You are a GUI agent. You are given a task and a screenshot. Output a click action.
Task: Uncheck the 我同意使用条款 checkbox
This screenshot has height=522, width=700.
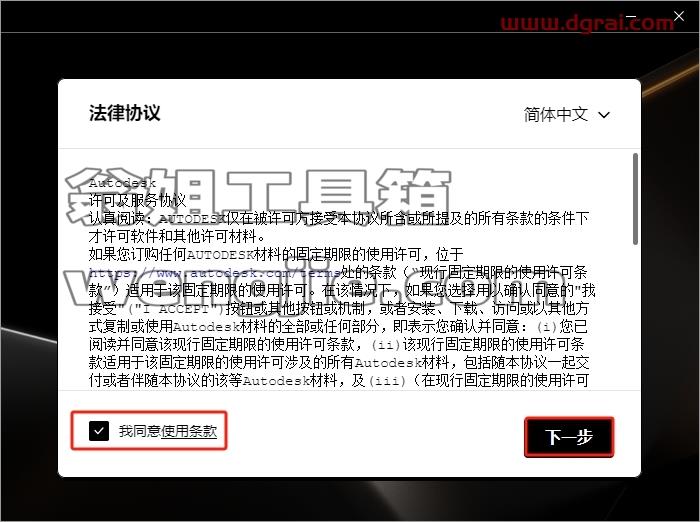[x=99, y=431]
